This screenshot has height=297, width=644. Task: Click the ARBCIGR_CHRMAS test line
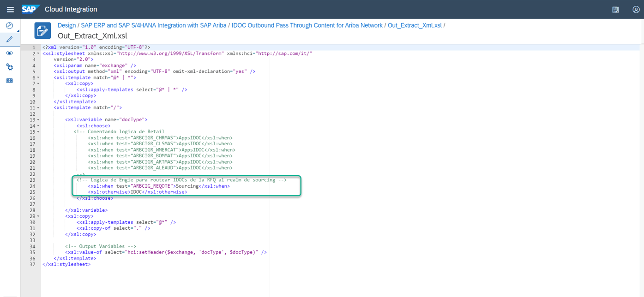coord(160,137)
